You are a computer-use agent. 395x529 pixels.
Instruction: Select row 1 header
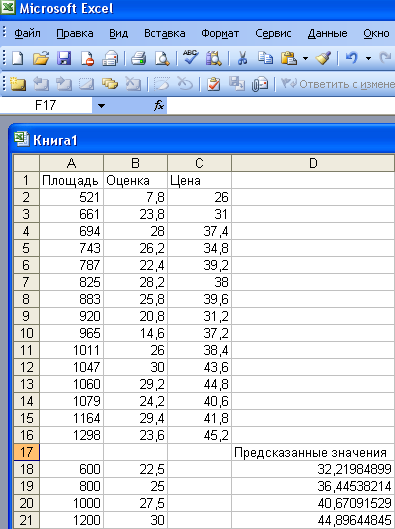(x=26, y=180)
